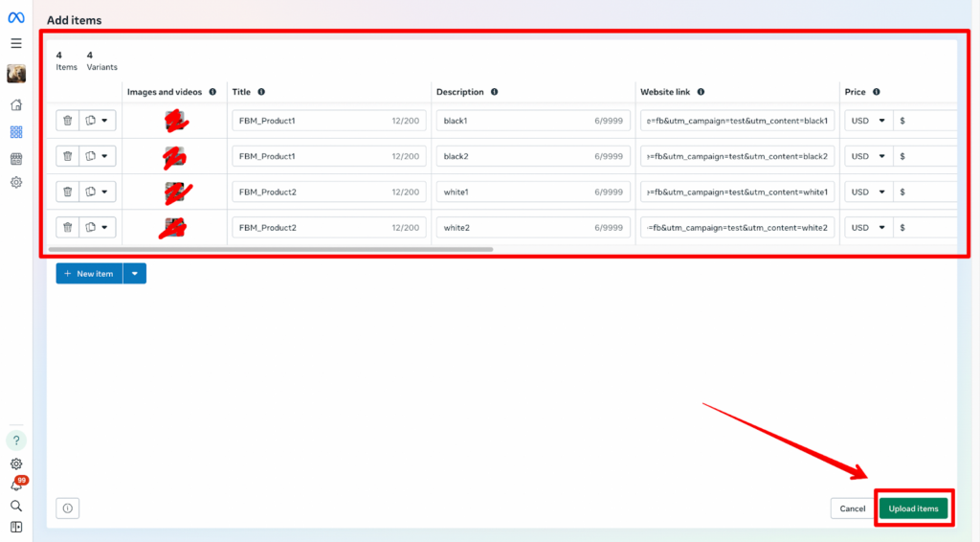Open the account profile picture
The width and height of the screenshot is (980, 542).
coord(16,74)
